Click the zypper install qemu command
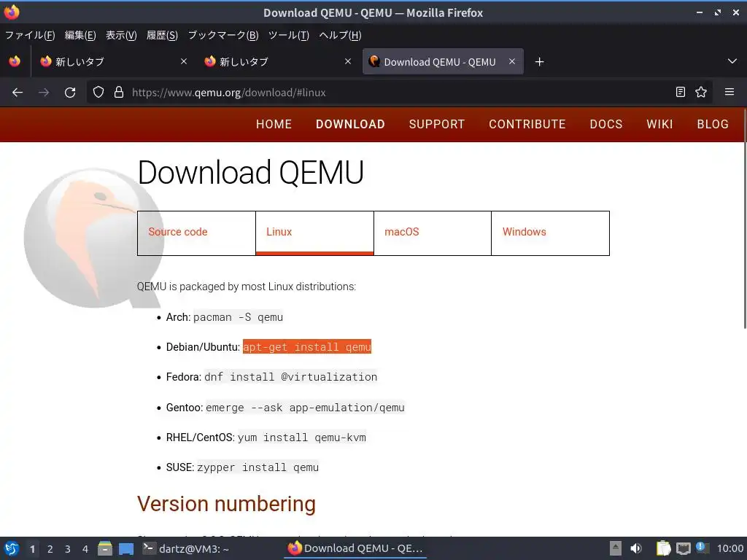The height and width of the screenshot is (560, 747). [x=258, y=467]
